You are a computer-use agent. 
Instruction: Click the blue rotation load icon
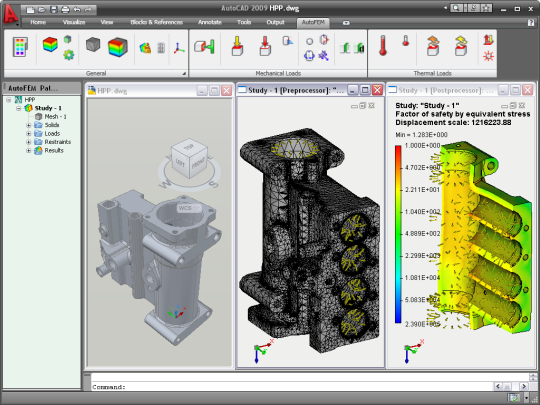tap(309, 55)
